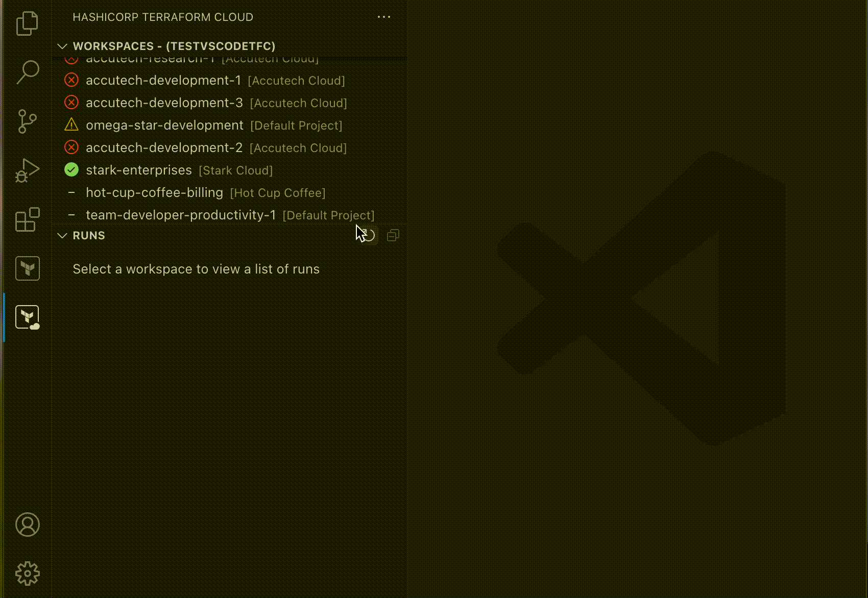Collapse all in the Runs section

coord(393,235)
